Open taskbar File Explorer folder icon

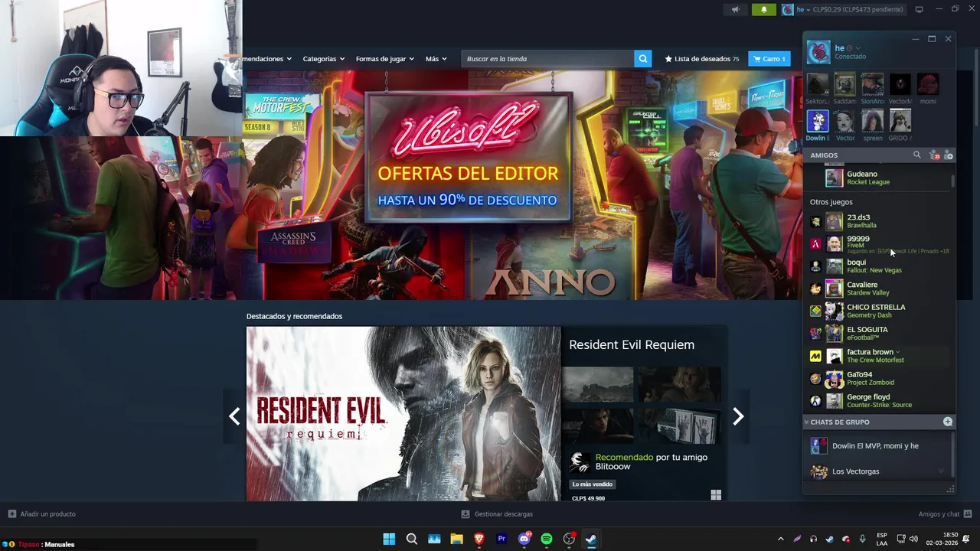[456, 539]
